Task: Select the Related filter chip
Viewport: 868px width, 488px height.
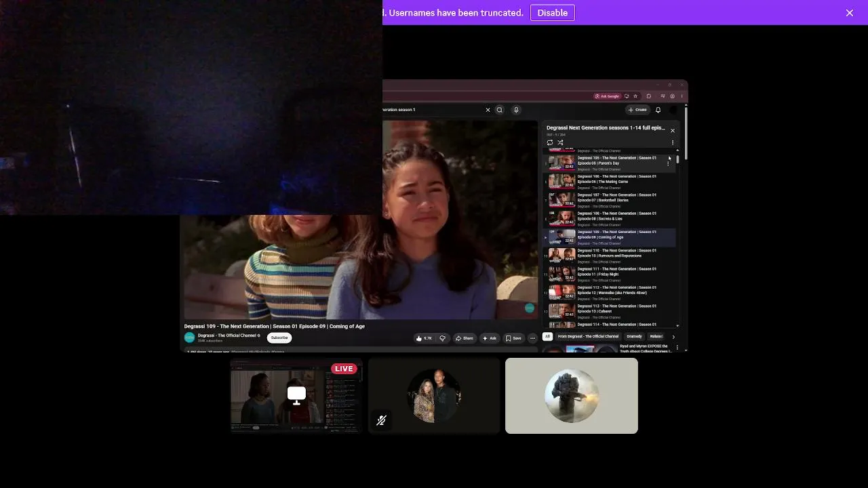Action: [656, 336]
